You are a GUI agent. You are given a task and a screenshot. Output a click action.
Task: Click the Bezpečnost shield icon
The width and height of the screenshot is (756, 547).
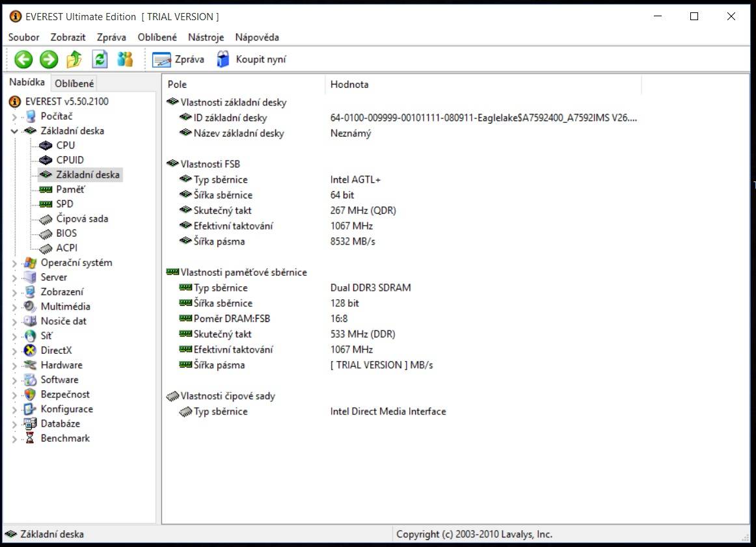30,394
